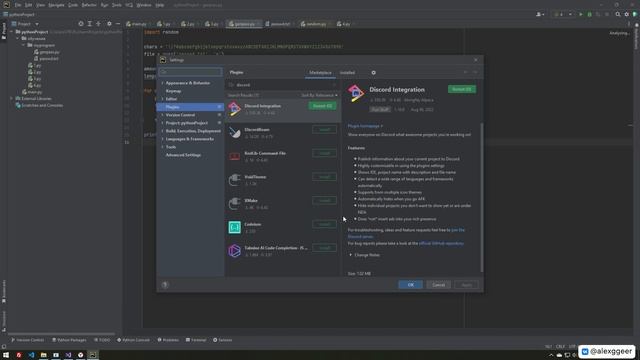The width and height of the screenshot is (640, 360).
Task: Expand the Editor settings section
Action: click(162, 99)
